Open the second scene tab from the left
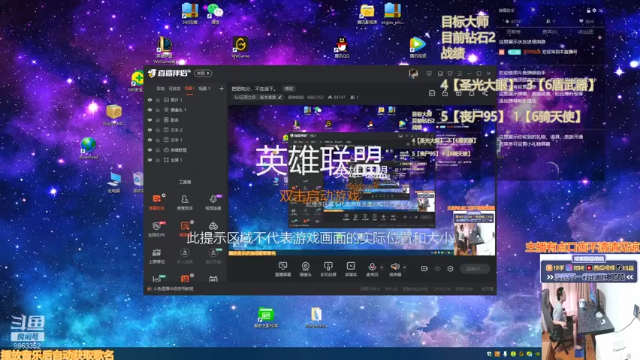Screen dimensions: 640x360 174,88
